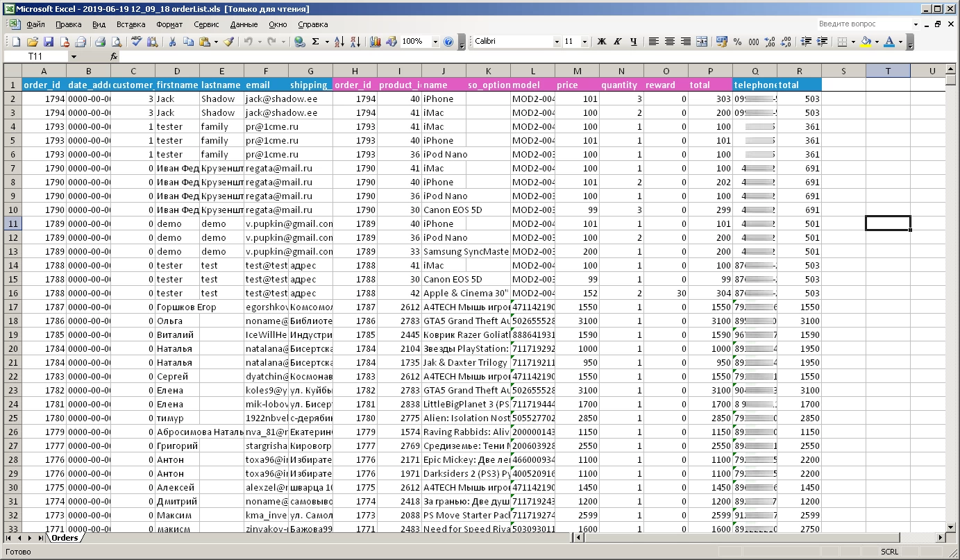Activate the Format Painter brush
Screen dimensions: 960x560
[x=228, y=42]
